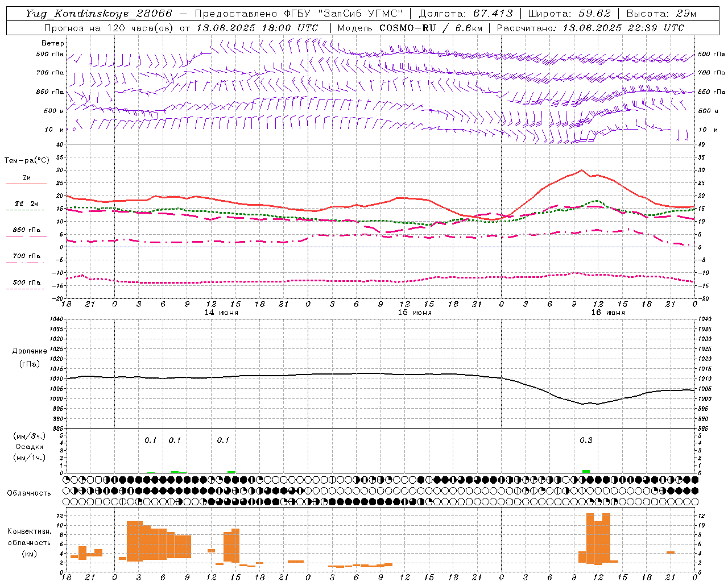Click '500 гПа' in the temperature legend

27,282
